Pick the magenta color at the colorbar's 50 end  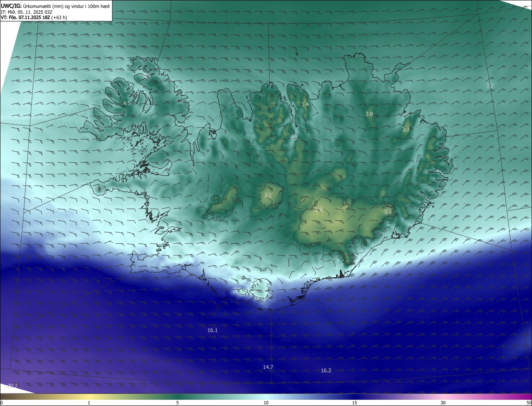pyautogui.click(x=530, y=396)
